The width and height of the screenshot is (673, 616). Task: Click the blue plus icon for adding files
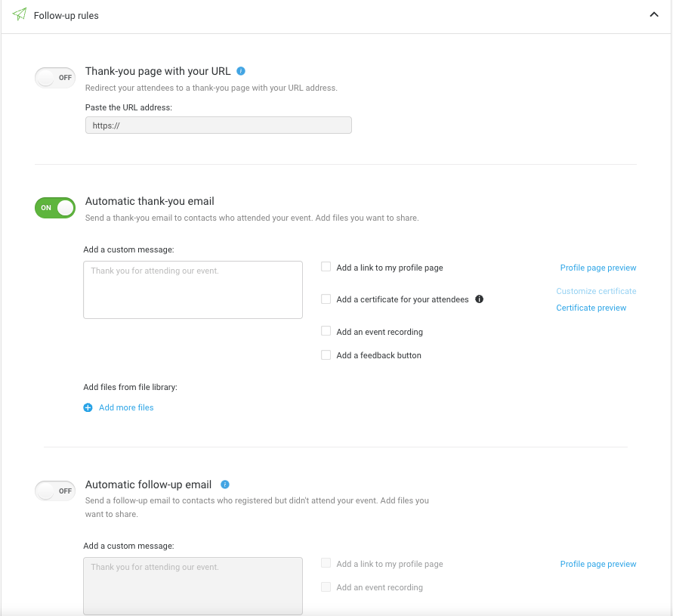88,407
